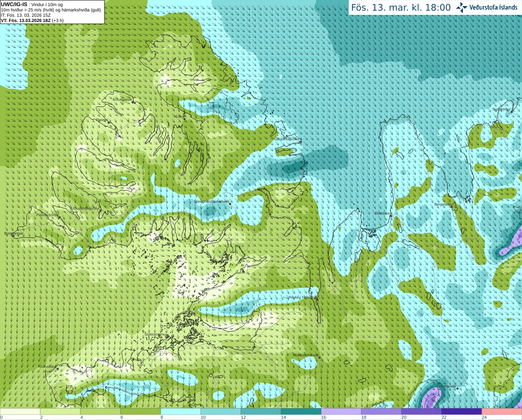Pick the 10–12 m/s turquoise legend swatch
The width and height of the screenshot is (522, 420).
pyautogui.click(x=221, y=411)
